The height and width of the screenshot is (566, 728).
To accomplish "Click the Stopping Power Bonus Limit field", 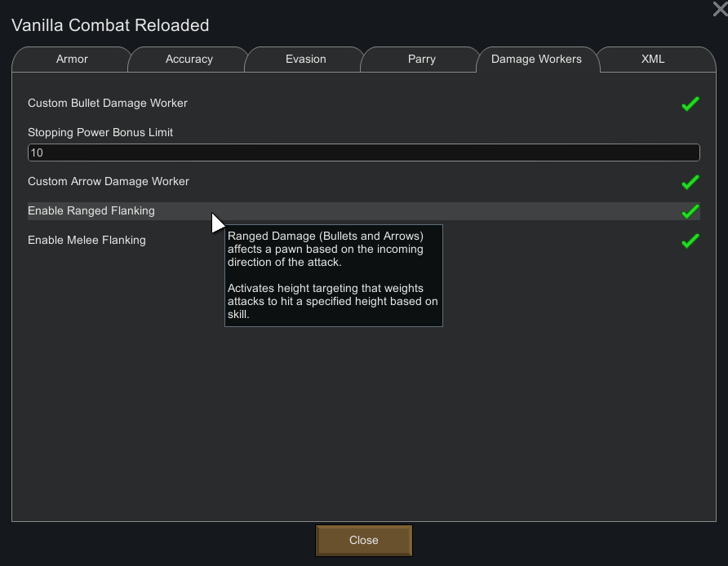I will coord(363,153).
